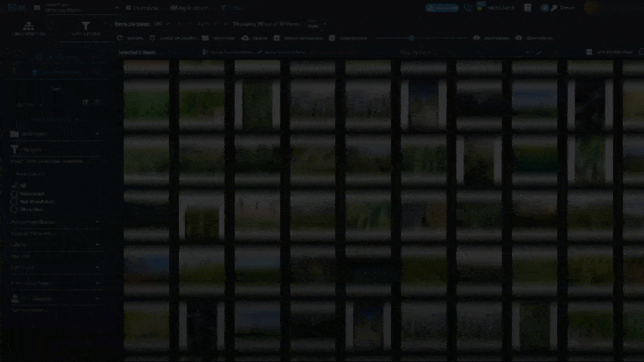644x362 pixels.
Task: Open the Directories panel tab icon
Action: (29, 26)
